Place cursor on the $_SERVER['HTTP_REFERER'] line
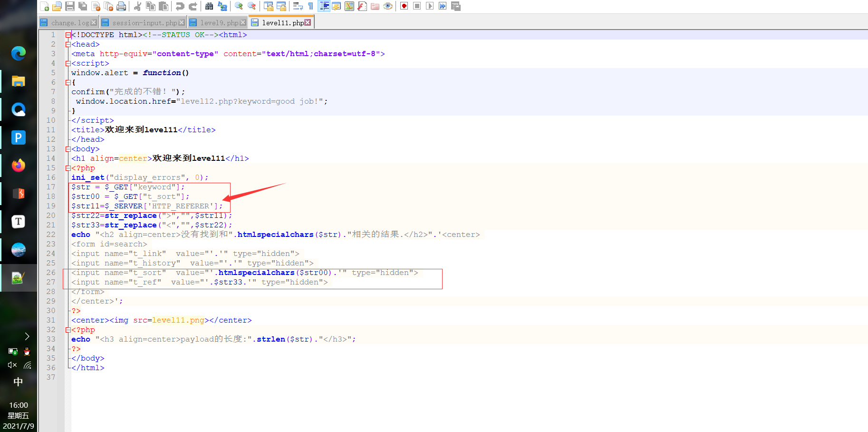This screenshot has height=432, width=868. pos(147,206)
